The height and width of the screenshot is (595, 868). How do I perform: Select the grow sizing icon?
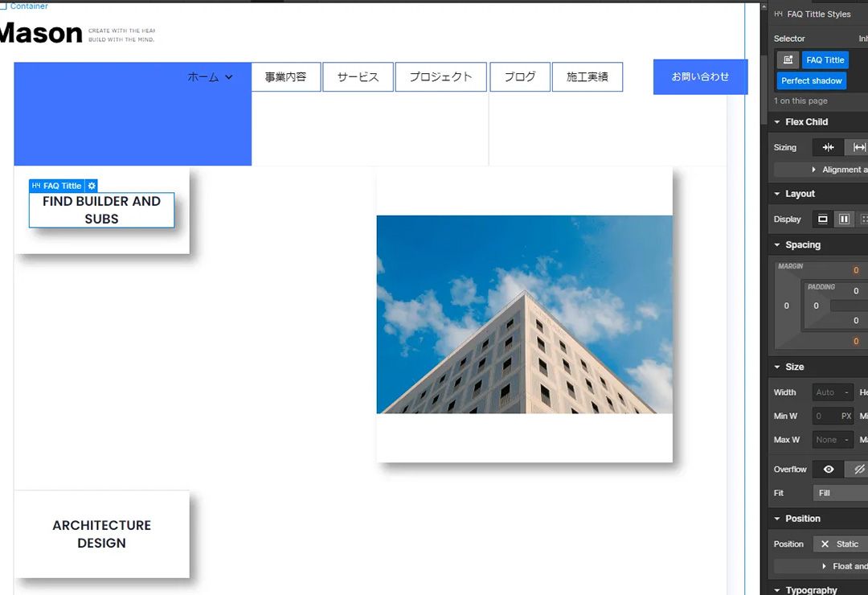(858, 147)
